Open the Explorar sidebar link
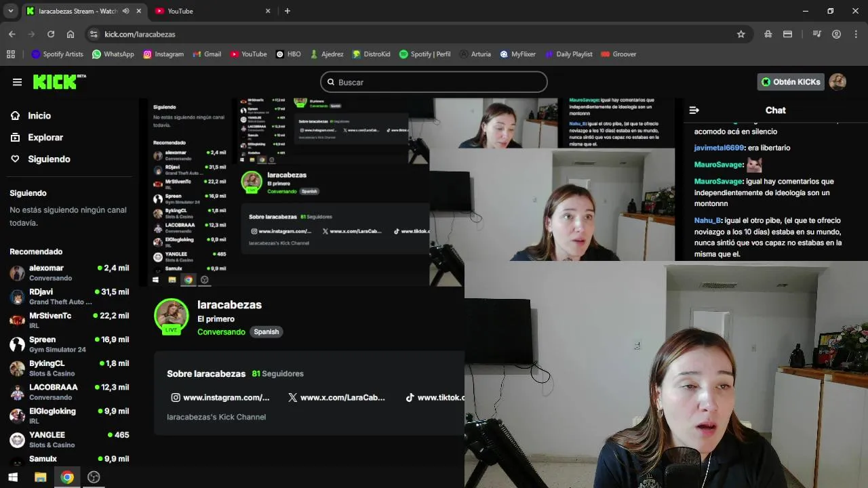 point(45,138)
